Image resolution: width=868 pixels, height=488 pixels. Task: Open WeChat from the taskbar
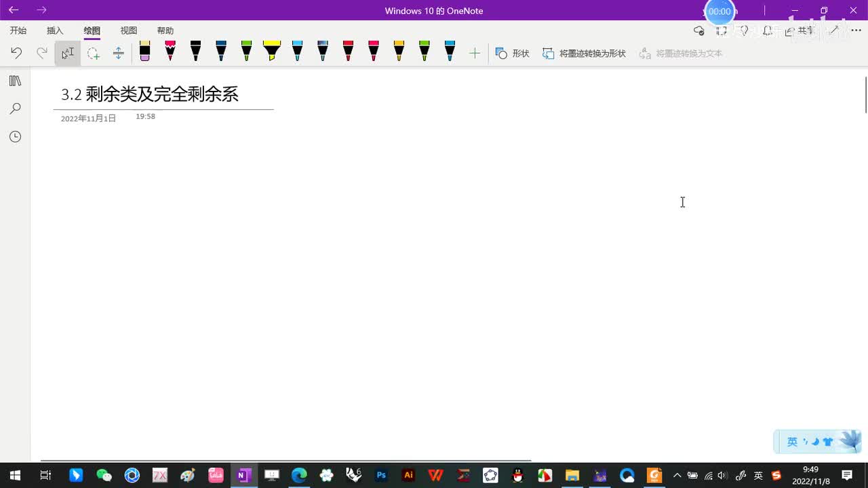pos(104,475)
